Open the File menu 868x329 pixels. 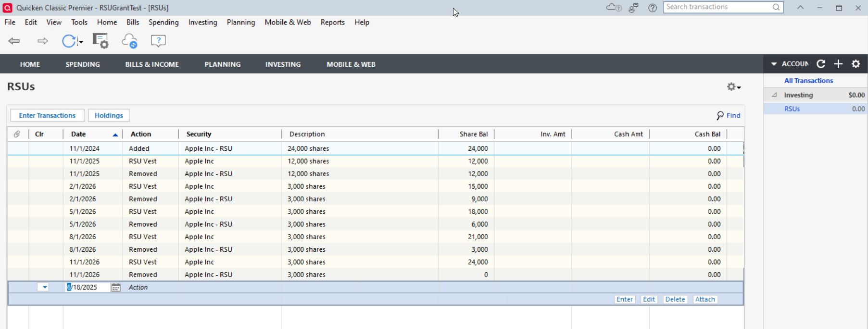[x=10, y=23]
